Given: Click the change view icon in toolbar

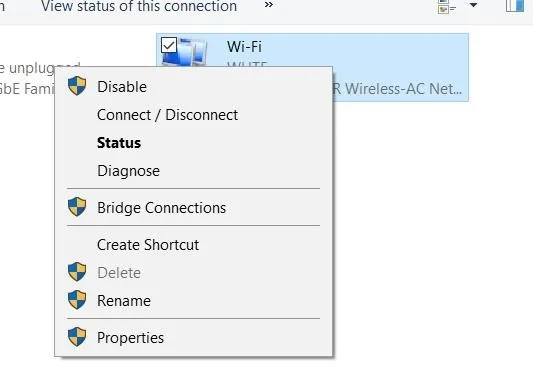Looking at the screenshot, I should 447,6.
